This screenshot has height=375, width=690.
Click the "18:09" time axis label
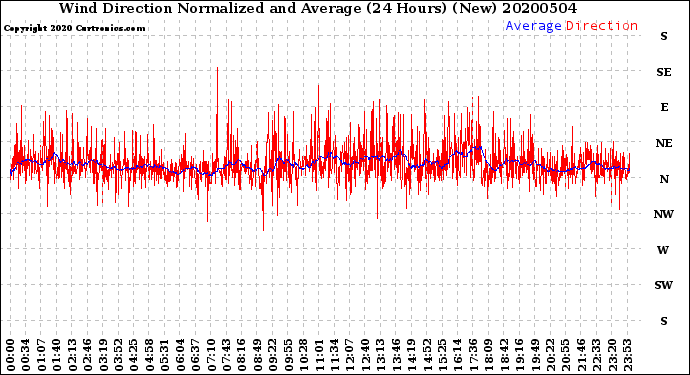(489, 355)
